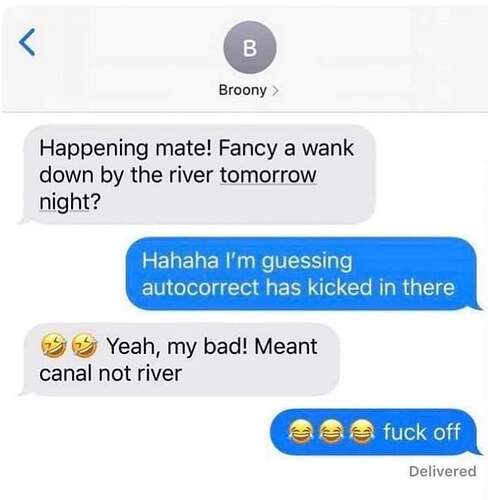Open the B contact avatar
The image size is (488, 500).
(x=250, y=47)
